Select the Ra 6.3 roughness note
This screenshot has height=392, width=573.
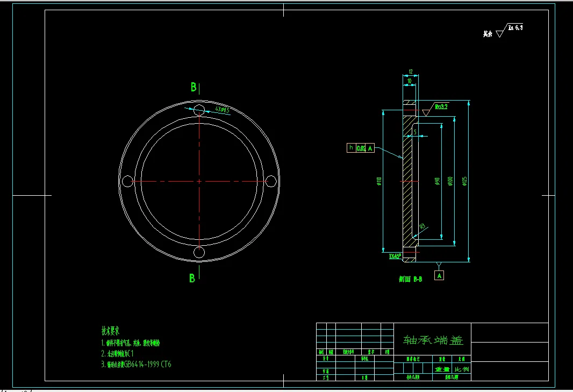pyautogui.click(x=515, y=27)
